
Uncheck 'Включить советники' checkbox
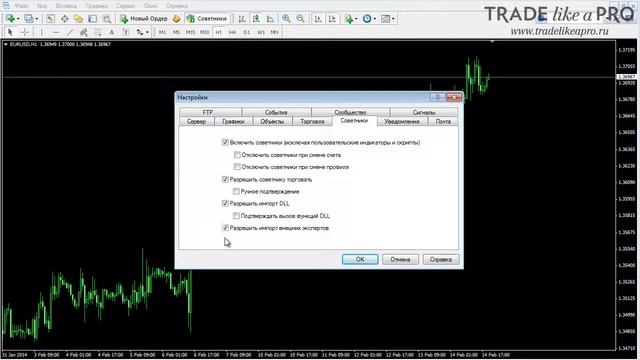225,142
